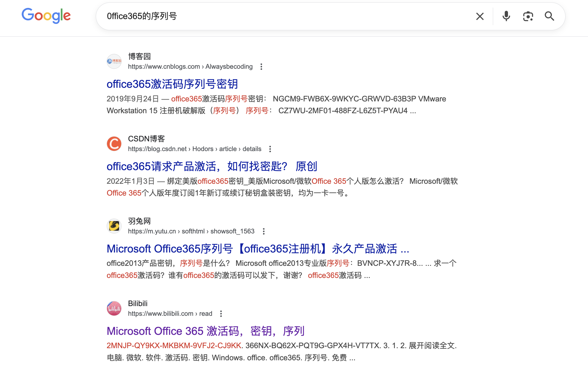Viewport: 588px width, 373px height.
Task: Open 'Microsoft Office 365 激活码' Bilibili link
Action: 205,331
